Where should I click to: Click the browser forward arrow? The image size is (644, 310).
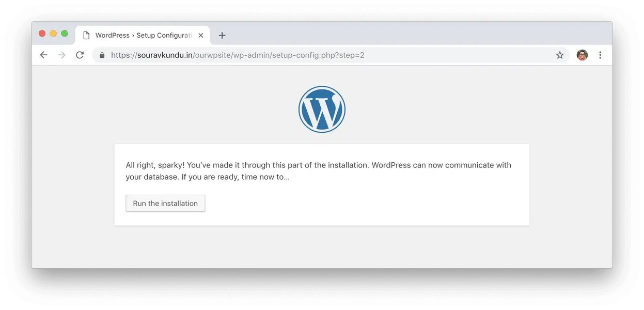click(62, 55)
